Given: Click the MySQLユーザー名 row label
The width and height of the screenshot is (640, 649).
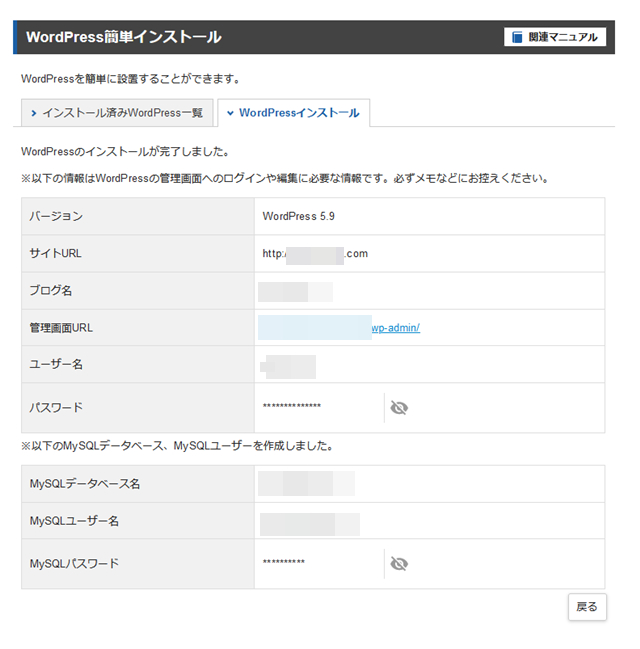Looking at the screenshot, I should pyautogui.click(x=75, y=521).
